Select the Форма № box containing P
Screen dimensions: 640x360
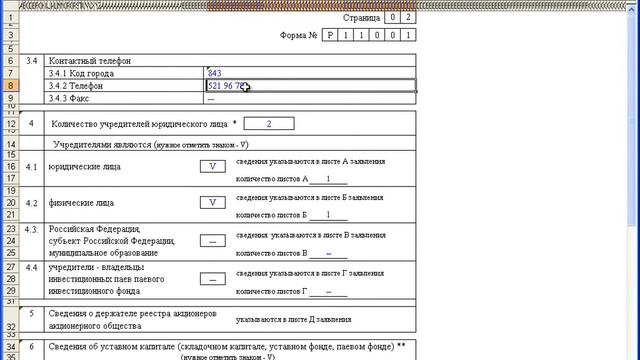click(x=330, y=35)
